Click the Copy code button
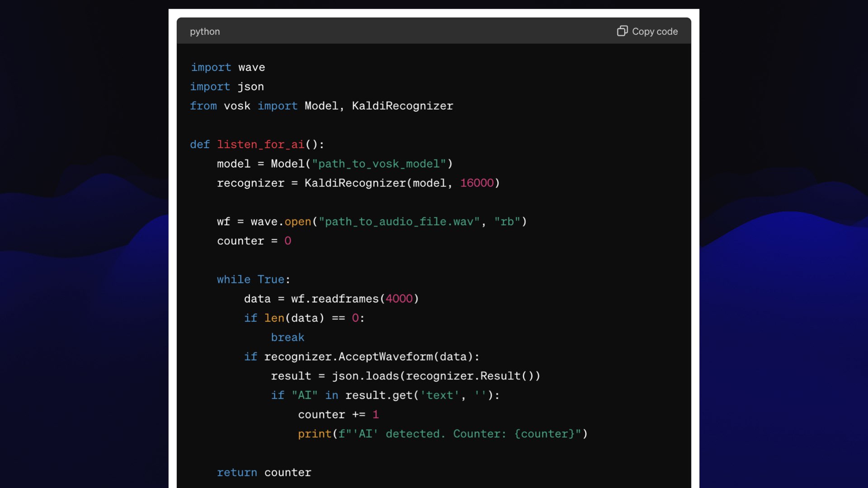Image resolution: width=868 pixels, height=488 pixels. click(647, 30)
